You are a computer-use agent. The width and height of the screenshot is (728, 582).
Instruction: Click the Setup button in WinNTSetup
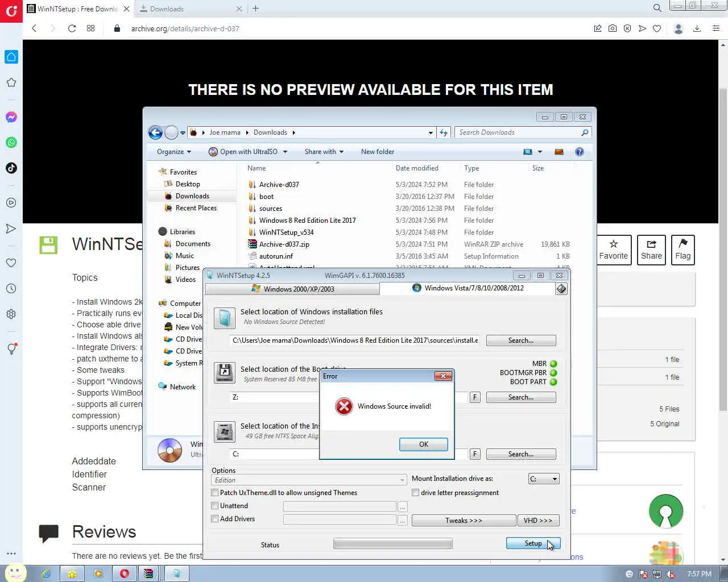point(533,543)
